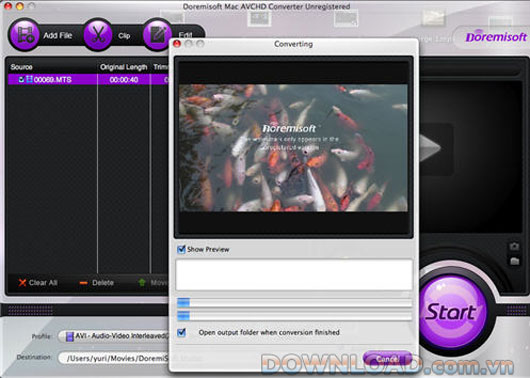Click the open folder icon under camera
The height and width of the screenshot is (378, 530).
click(514, 261)
